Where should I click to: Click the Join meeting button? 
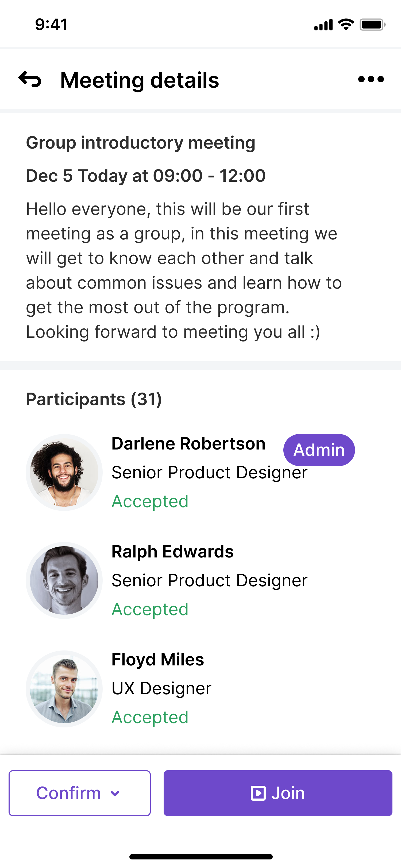[278, 793]
